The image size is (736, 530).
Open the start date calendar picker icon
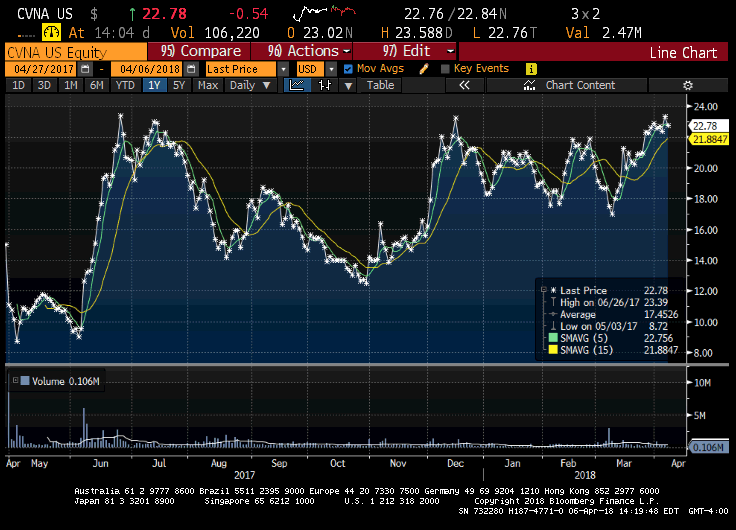(x=85, y=69)
